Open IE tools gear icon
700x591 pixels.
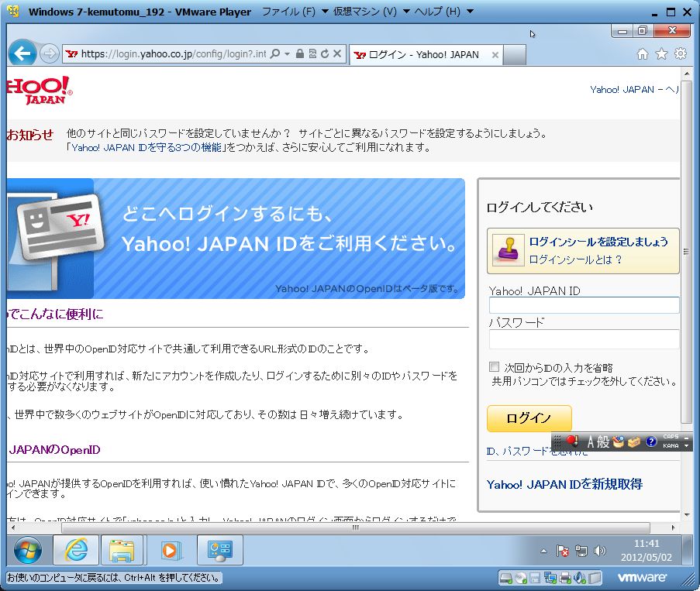click(x=681, y=54)
